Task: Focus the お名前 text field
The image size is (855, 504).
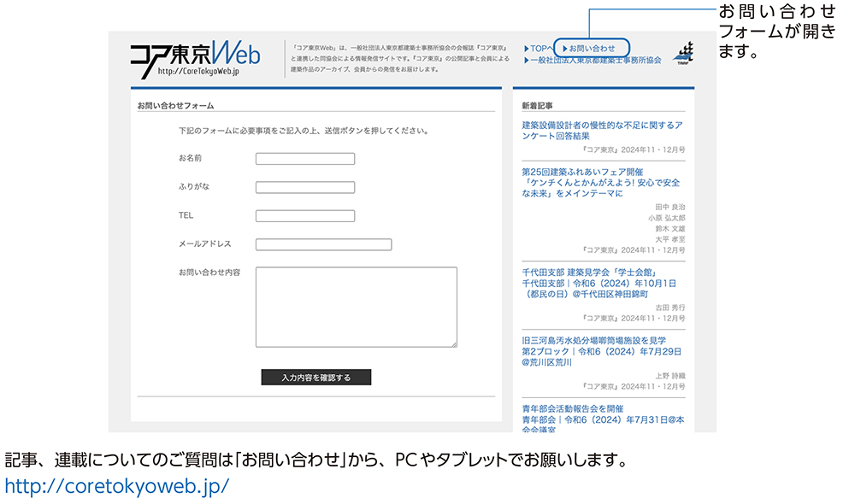Action: coord(304,159)
